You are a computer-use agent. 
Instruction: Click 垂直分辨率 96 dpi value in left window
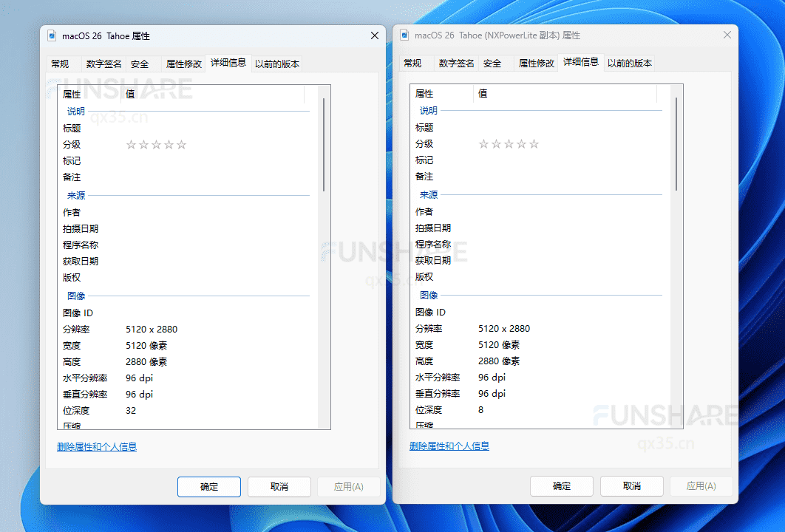coord(139,395)
